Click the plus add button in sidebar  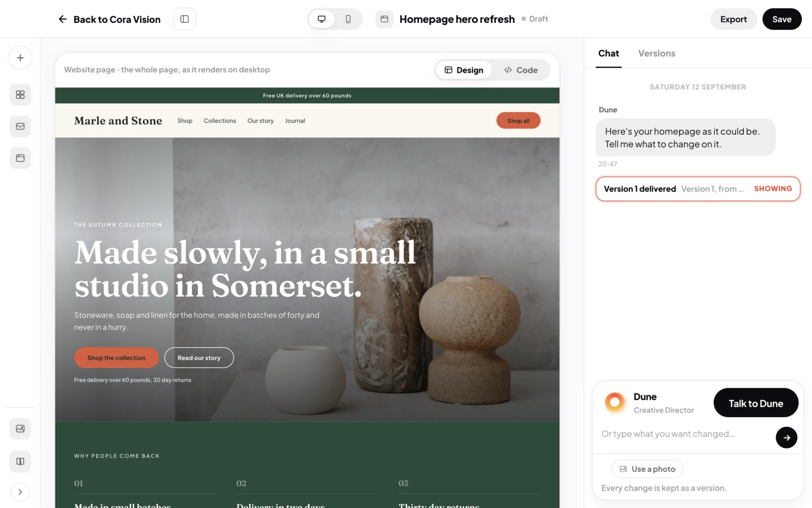pos(20,58)
